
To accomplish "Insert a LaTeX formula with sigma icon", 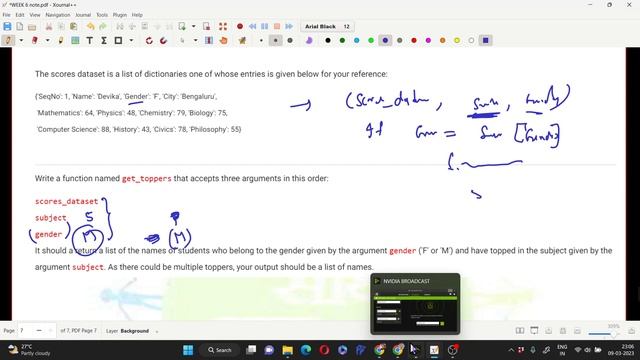I will 104,40.
